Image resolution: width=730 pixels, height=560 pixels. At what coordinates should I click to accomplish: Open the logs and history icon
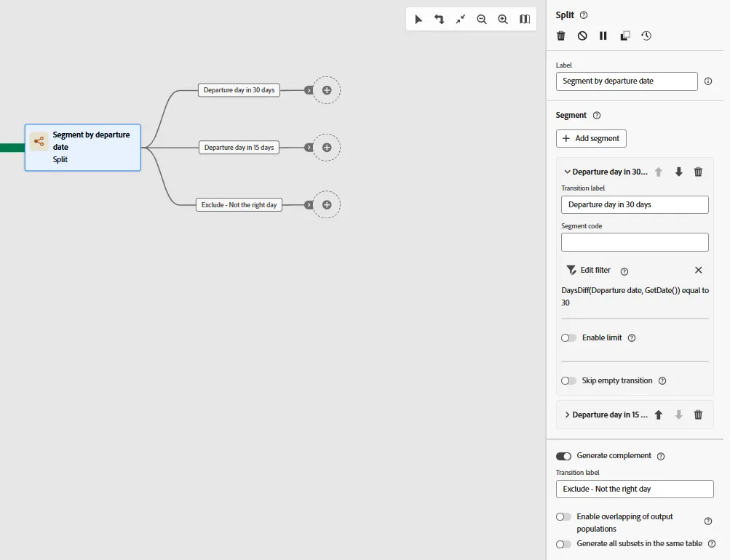coord(646,36)
